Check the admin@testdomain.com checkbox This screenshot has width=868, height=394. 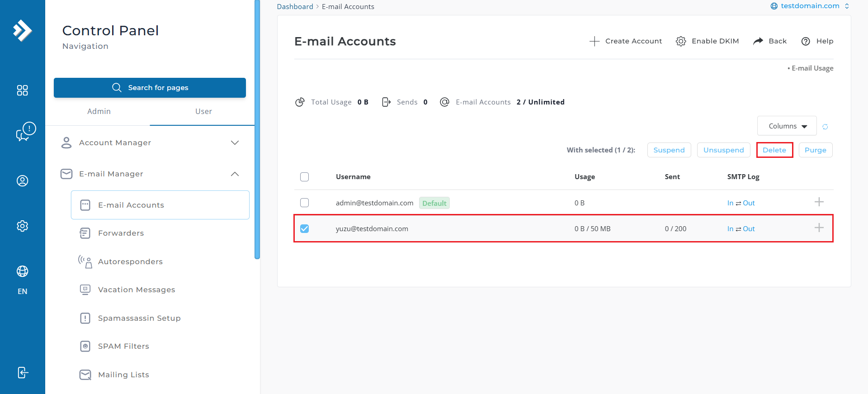point(305,203)
